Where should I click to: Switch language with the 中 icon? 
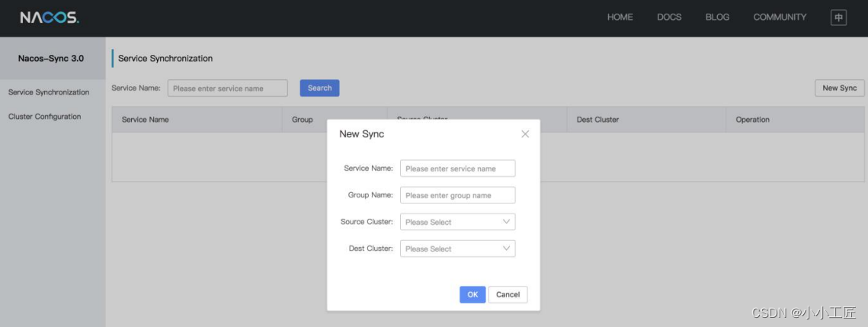pyautogui.click(x=838, y=18)
